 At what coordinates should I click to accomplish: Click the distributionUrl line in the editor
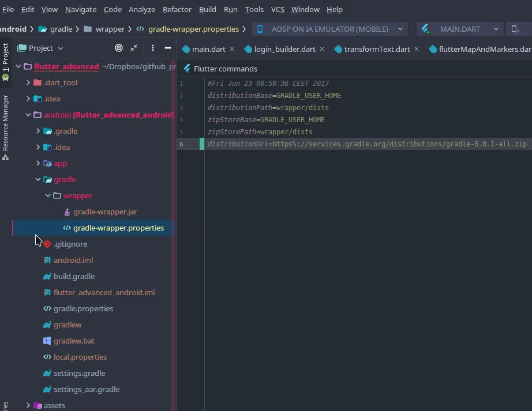367,144
